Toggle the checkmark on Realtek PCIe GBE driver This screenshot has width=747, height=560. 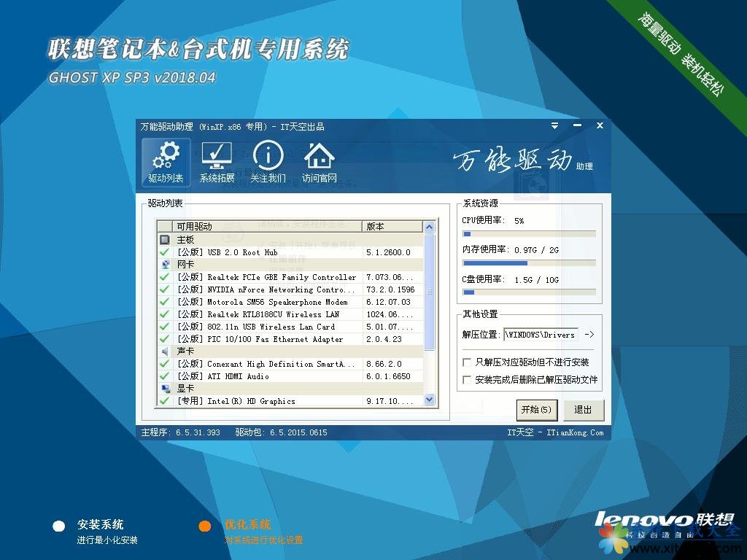[163, 276]
